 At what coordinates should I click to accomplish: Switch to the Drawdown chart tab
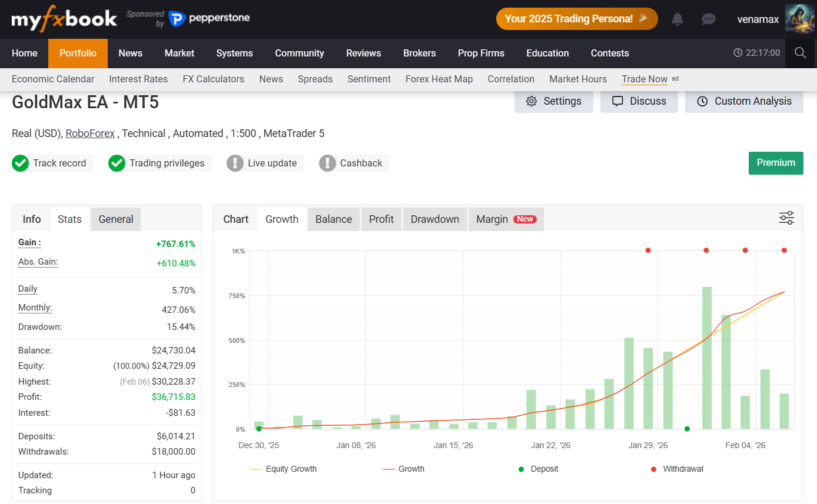point(435,219)
